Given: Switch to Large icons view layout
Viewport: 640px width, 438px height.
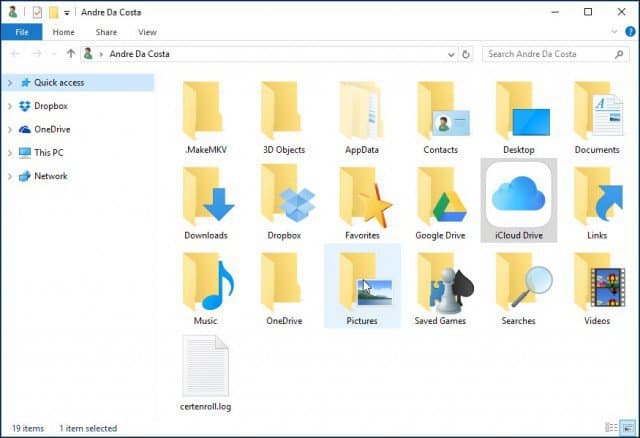Looking at the screenshot, I should [x=628, y=427].
